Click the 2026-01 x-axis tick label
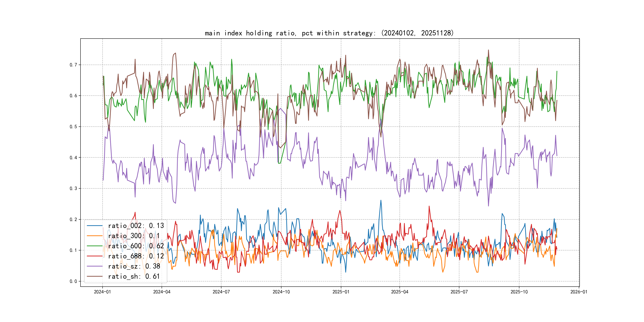The image size is (644, 322). tap(579, 292)
